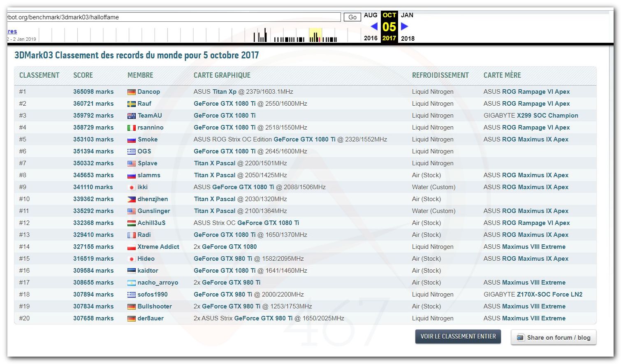Click the CLASSEMENT column header
This screenshot has width=621, height=364.
39,75
